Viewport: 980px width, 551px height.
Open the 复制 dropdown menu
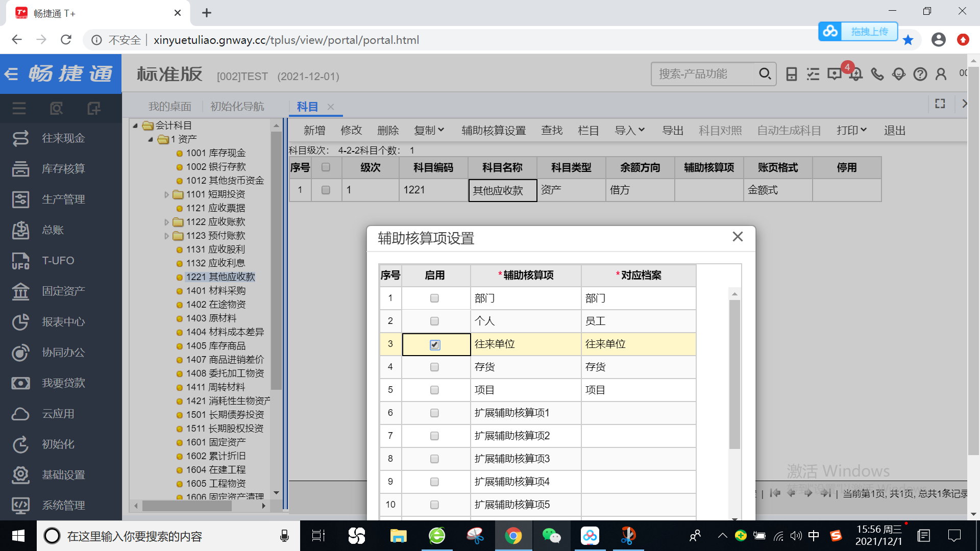click(x=429, y=131)
